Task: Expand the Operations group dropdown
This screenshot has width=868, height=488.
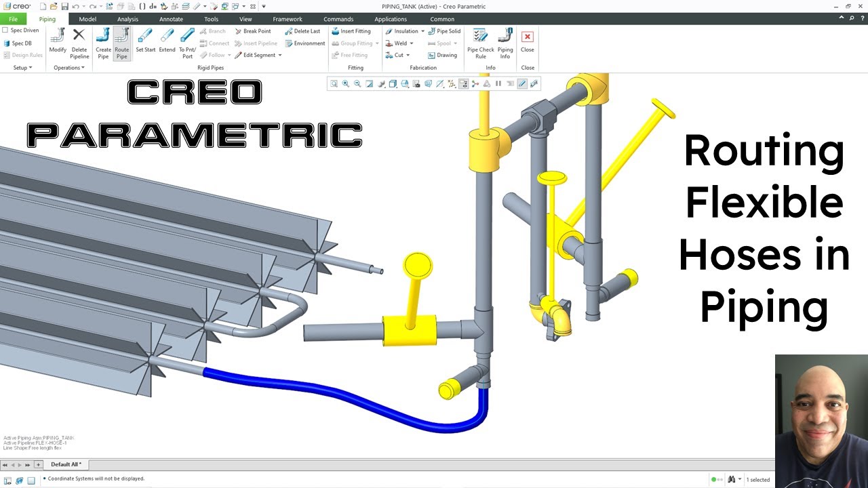Action: coord(69,68)
